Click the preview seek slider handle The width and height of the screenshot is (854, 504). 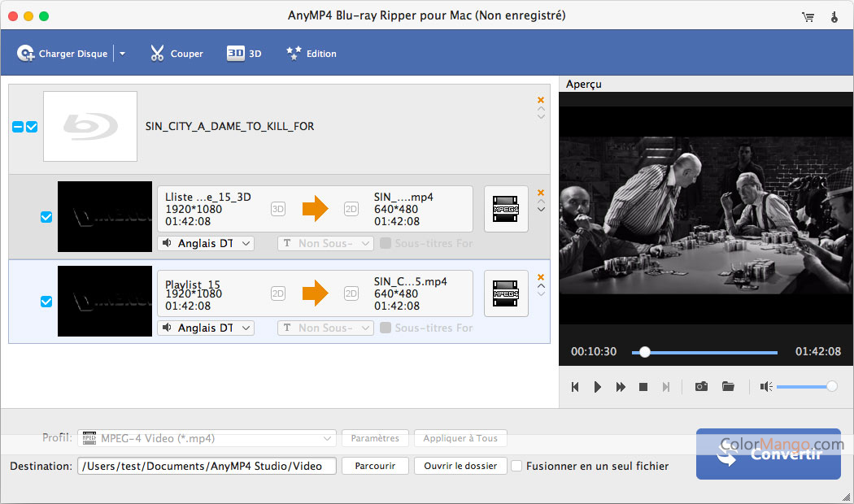pos(645,352)
